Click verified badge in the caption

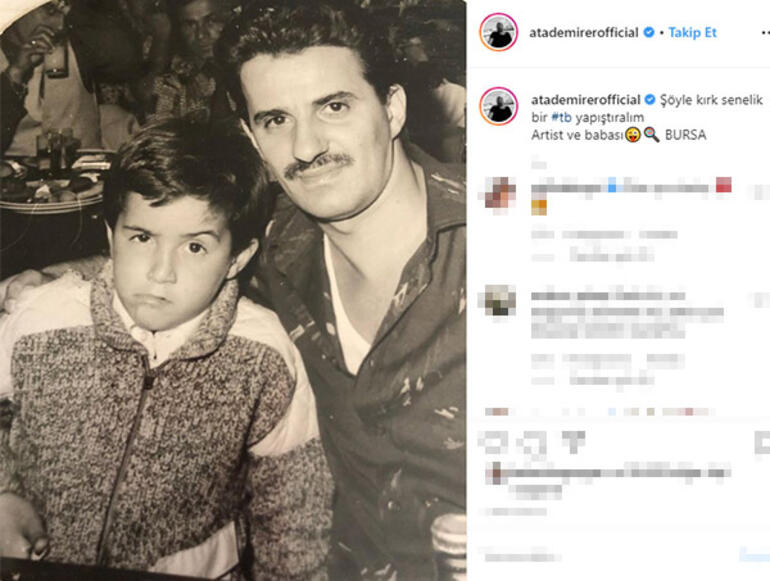click(x=650, y=100)
